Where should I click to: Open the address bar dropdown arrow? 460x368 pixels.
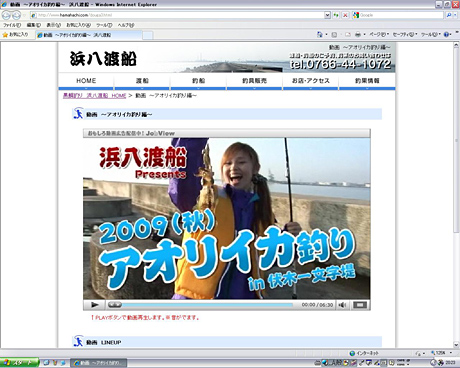point(327,15)
